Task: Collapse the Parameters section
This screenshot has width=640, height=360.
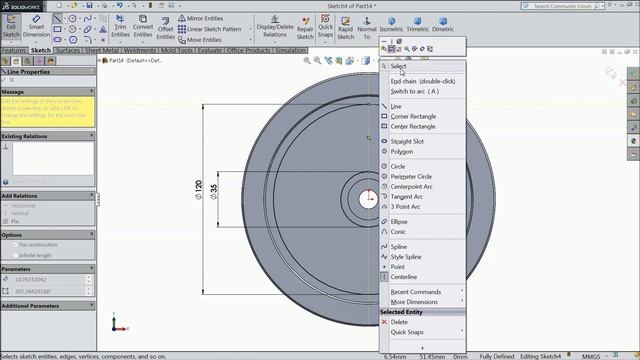Action: tap(91, 269)
